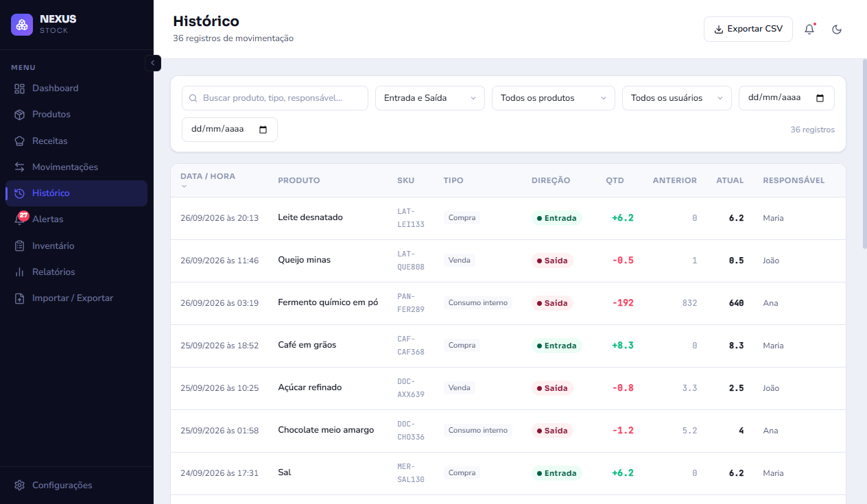Image resolution: width=867 pixels, height=504 pixels.
Task: Click the Dashboard grid icon
Action: pos(20,88)
